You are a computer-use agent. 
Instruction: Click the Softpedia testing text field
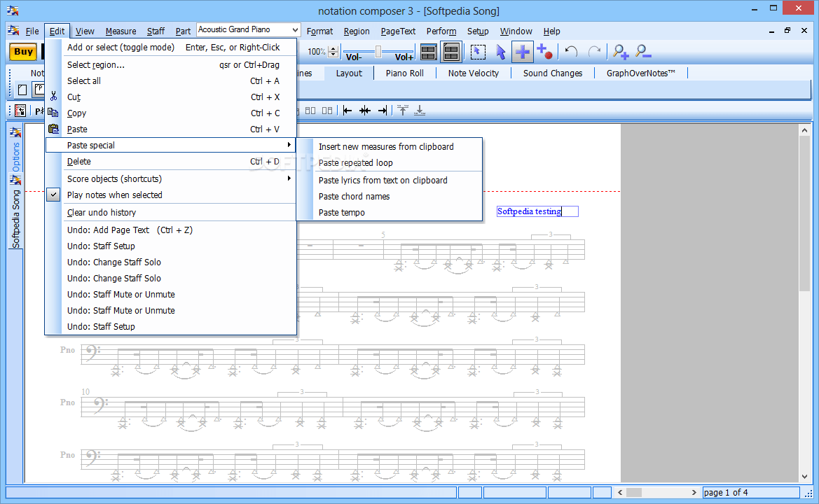pyautogui.click(x=537, y=211)
